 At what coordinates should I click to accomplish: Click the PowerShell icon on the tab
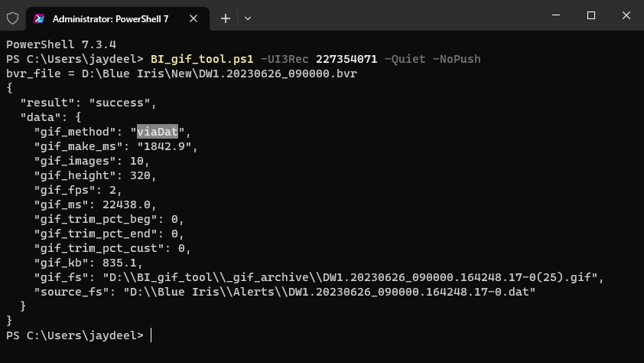pyautogui.click(x=39, y=18)
